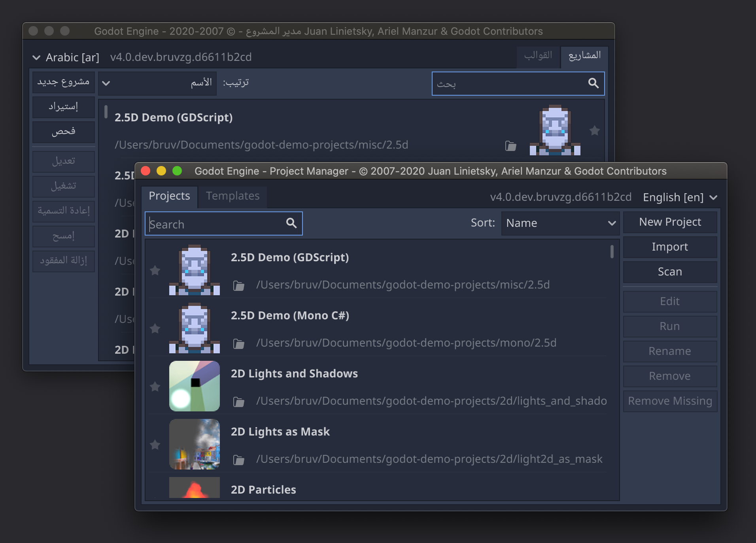This screenshot has height=543, width=756.
Task: Click إعادة التسمية rename button in Arabic window
Action: click(x=63, y=211)
